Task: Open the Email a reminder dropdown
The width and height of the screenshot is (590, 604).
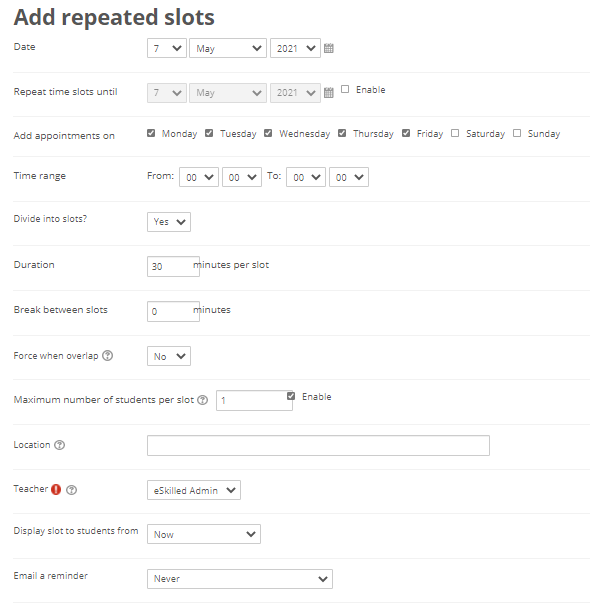Action: pos(240,579)
